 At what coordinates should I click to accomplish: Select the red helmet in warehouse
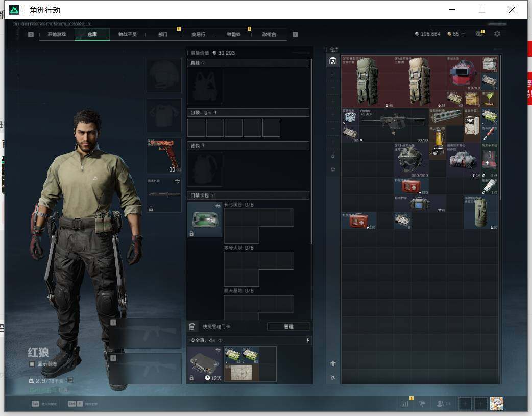pos(463,74)
